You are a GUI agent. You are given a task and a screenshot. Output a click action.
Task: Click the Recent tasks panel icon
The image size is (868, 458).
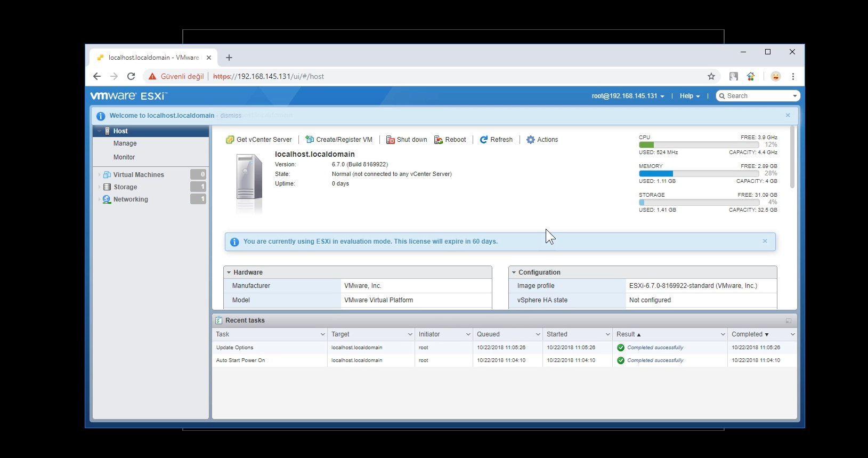(218, 320)
